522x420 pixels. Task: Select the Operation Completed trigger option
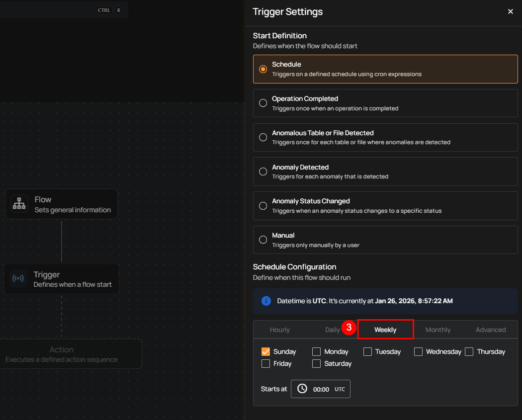tap(263, 103)
